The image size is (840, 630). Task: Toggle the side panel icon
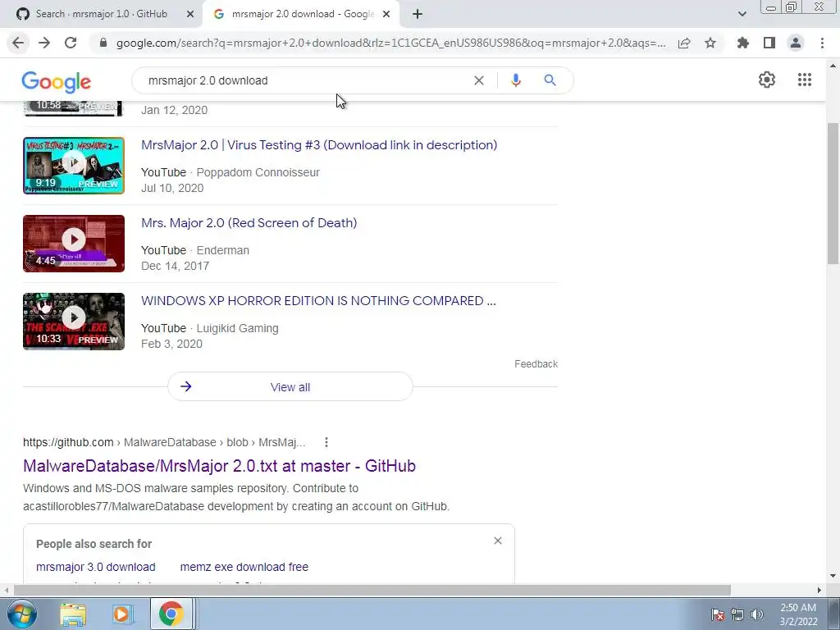coord(769,43)
